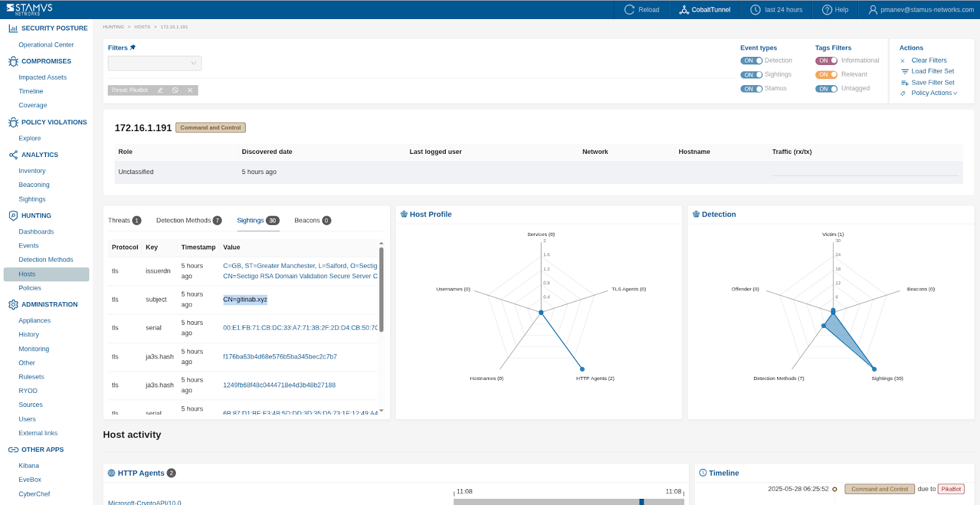Click the pin icon next to Filters
Screen dimensions: 980x505
point(133,48)
